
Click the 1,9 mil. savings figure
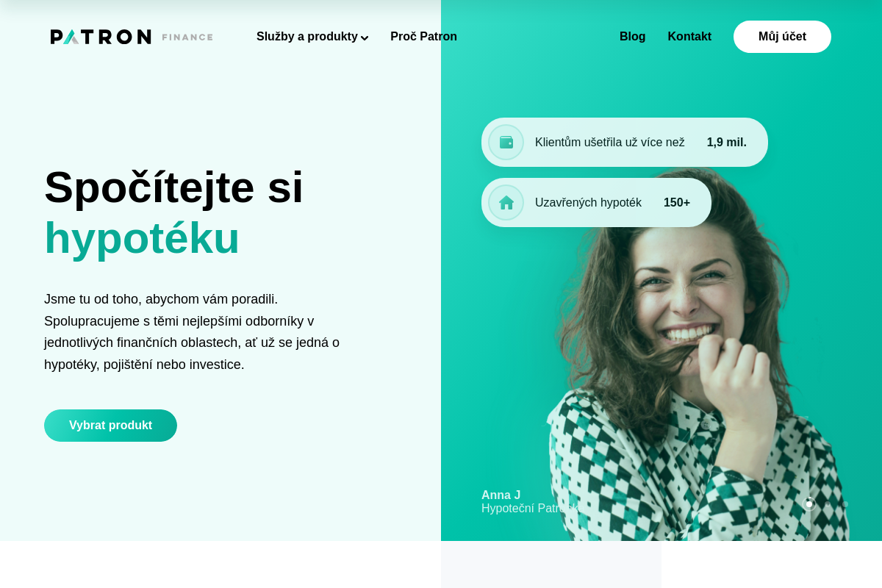point(727,143)
